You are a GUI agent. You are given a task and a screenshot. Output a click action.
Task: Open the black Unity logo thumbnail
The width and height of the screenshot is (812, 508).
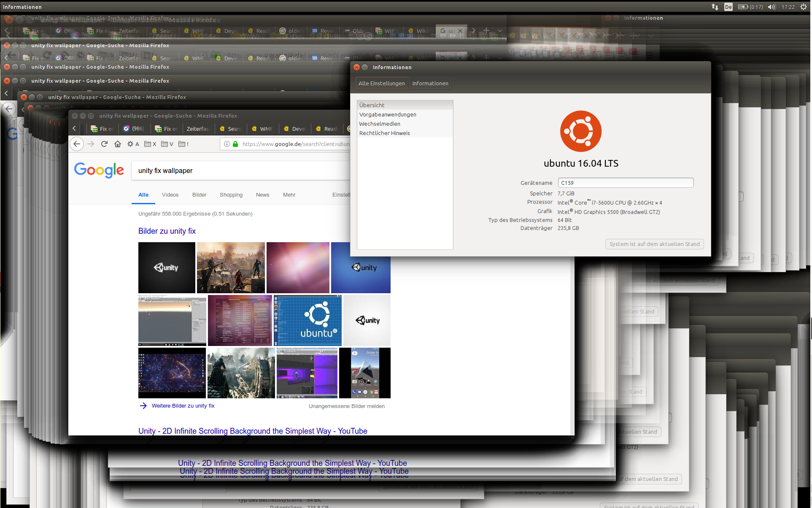167,268
